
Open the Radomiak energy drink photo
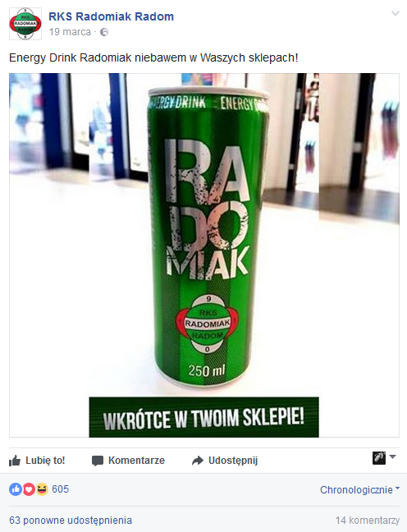tap(204, 255)
